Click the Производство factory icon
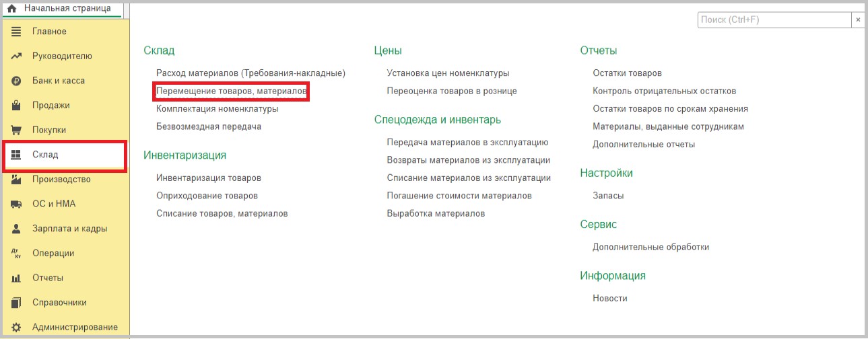Screen dimensions: 868x339 click(x=17, y=180)
